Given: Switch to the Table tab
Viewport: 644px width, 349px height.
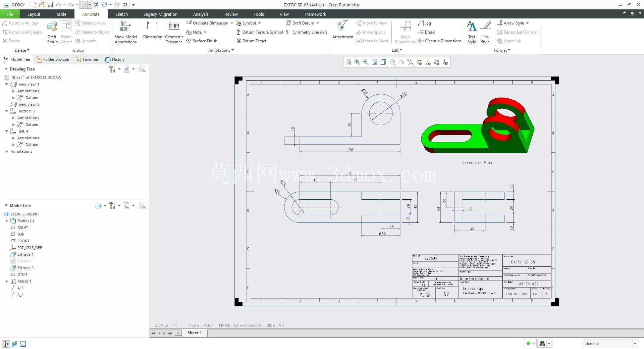Looking at the screenshot, I should tap(61, 14).
